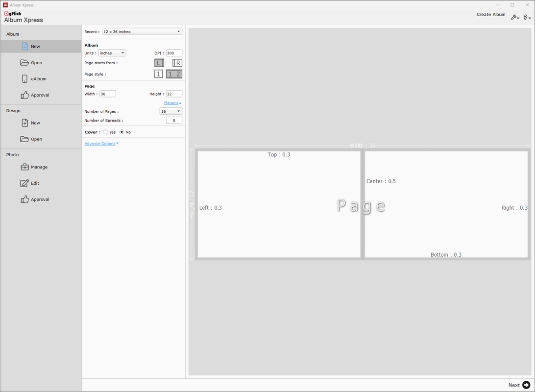Click the Next arrow circle icon
Screen dimensions: 535x392
click(x=527, y=385)
